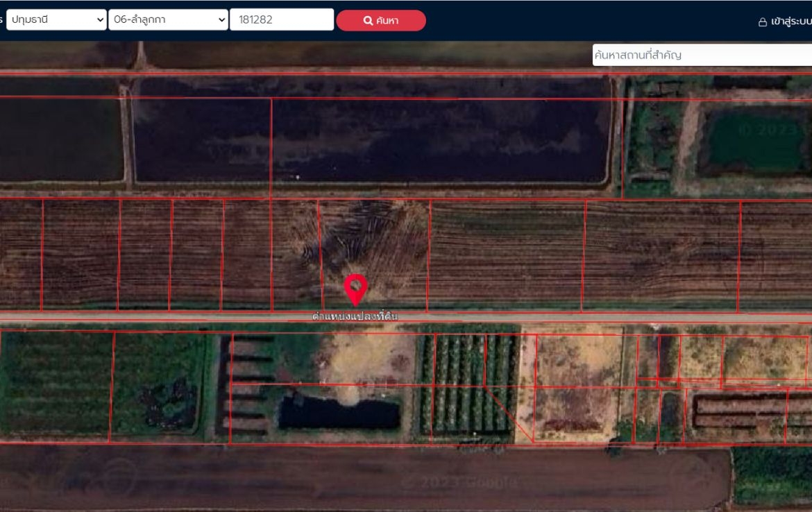Image resolution: width=812 pixels, height=512 pixels.
Task: Open the เข้าสู่ระบบ login link
Action: coord(790,22)
